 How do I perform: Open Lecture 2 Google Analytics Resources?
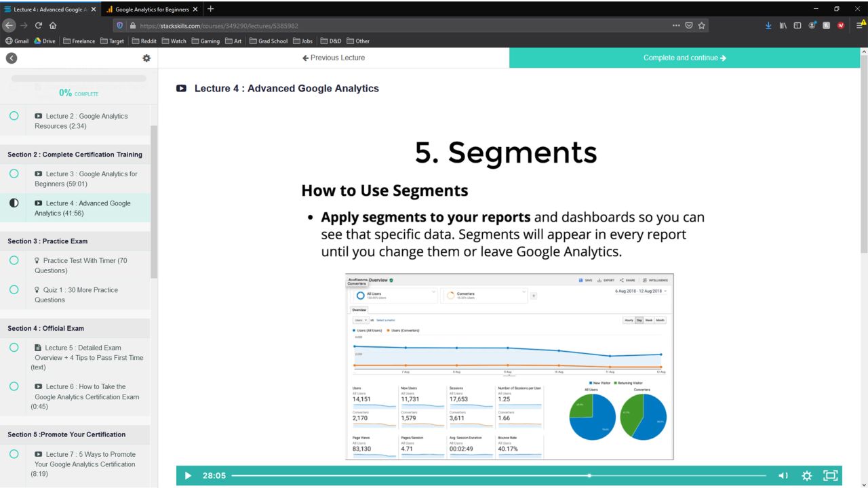tap(81, 121)
